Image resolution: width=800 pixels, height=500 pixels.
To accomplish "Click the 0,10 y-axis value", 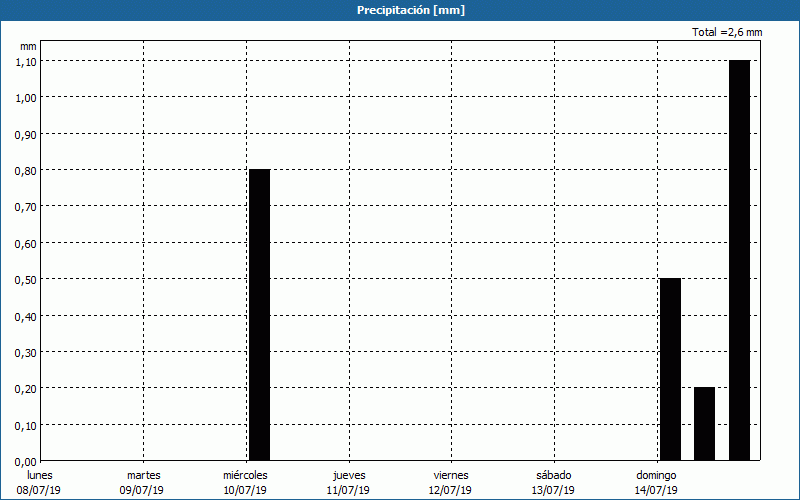I will pyautogui.click(x=25, y=426).
